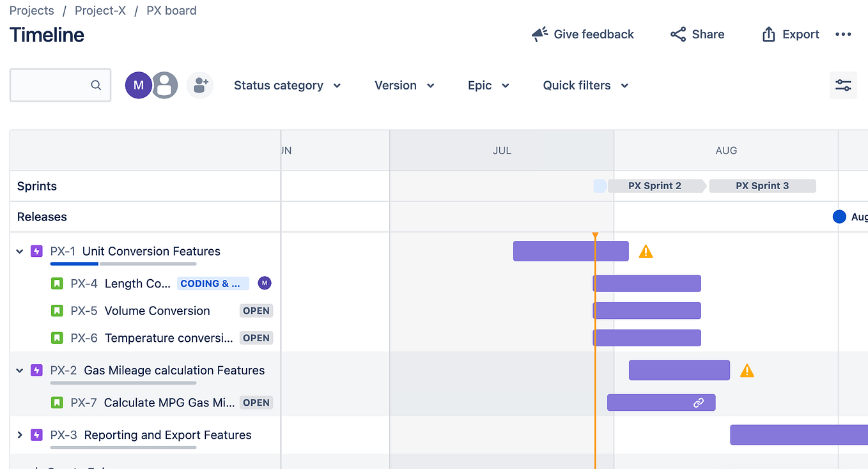Click the add people icon
868x469 pixels.
coord(200,85)
